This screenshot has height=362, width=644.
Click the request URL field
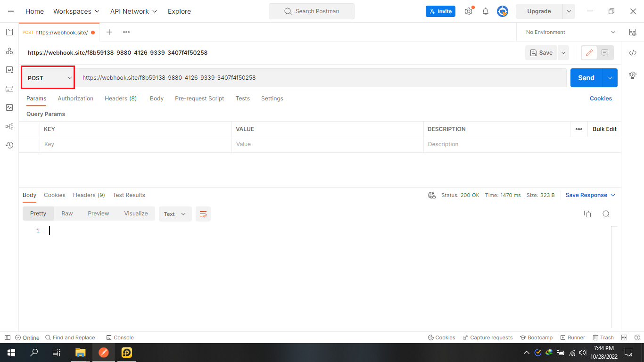click(322, 78)
